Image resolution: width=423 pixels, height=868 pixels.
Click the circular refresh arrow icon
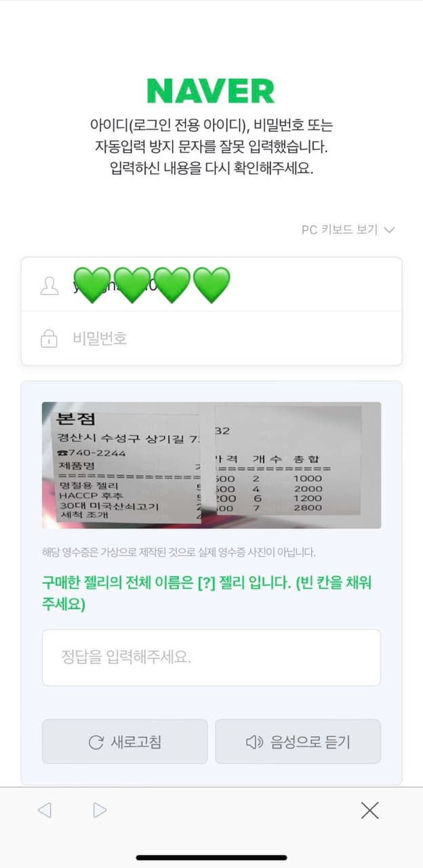96,742
